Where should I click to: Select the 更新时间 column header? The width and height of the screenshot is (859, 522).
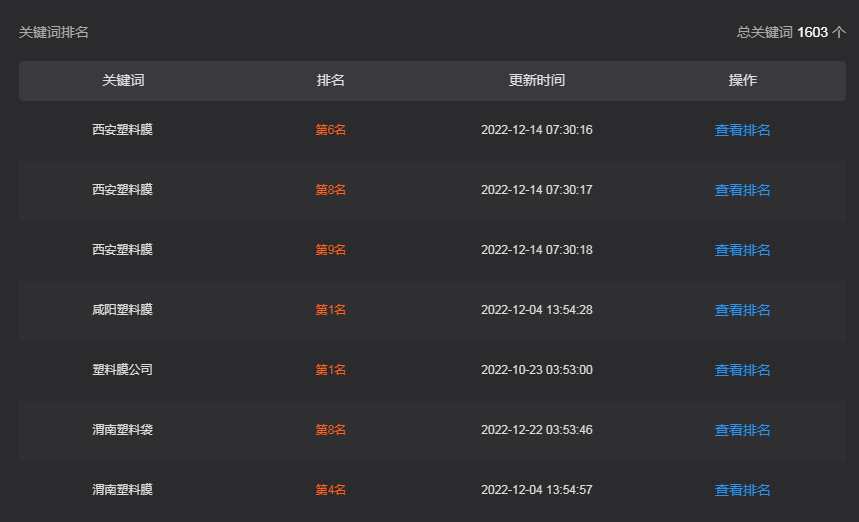(x=536, y=80)
